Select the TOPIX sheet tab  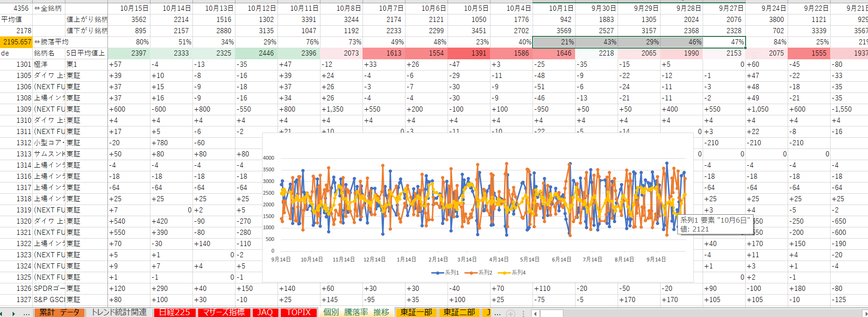(299, 312)
